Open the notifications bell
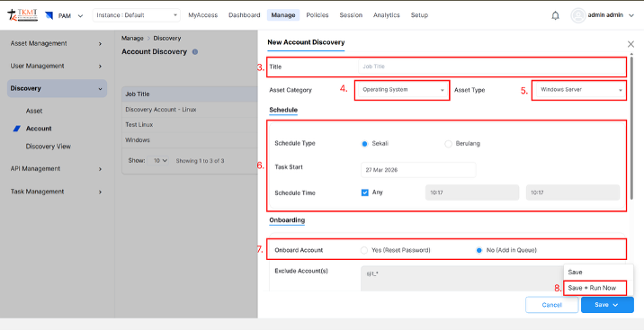The image size is (644, 331). pyautogui.click(x=555, y=15)
